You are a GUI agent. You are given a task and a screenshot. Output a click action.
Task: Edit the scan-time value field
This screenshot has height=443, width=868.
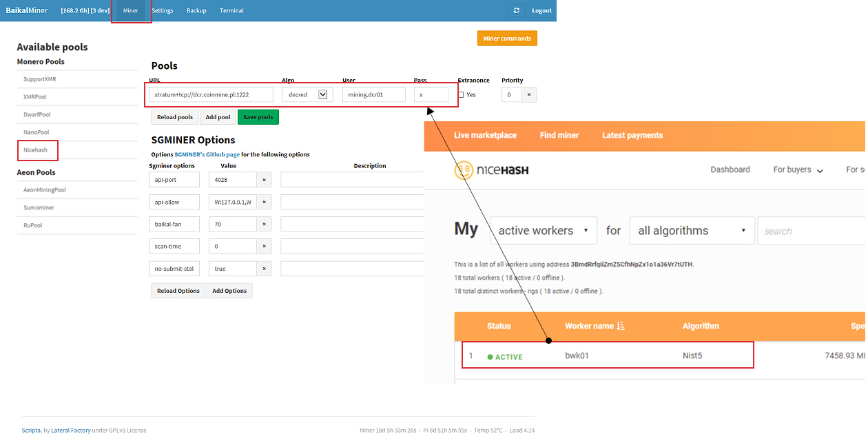point(234,246)
